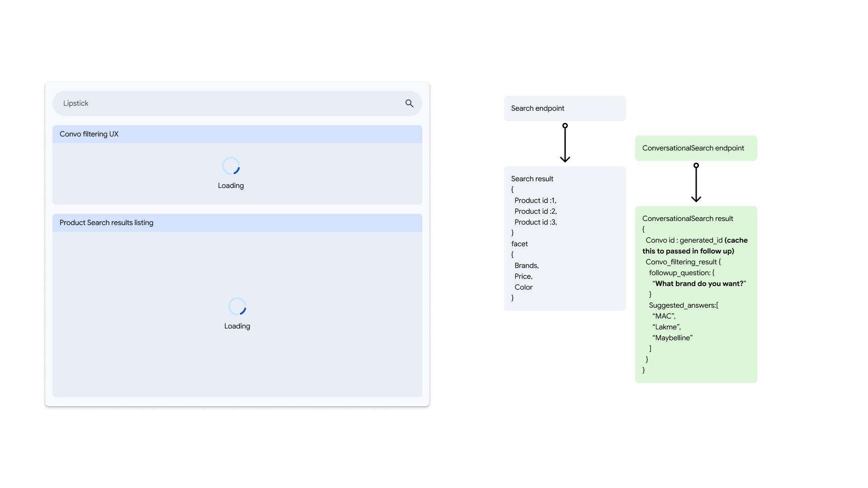
Task: Click the Search endpoint box
Action: coord(565,108)
